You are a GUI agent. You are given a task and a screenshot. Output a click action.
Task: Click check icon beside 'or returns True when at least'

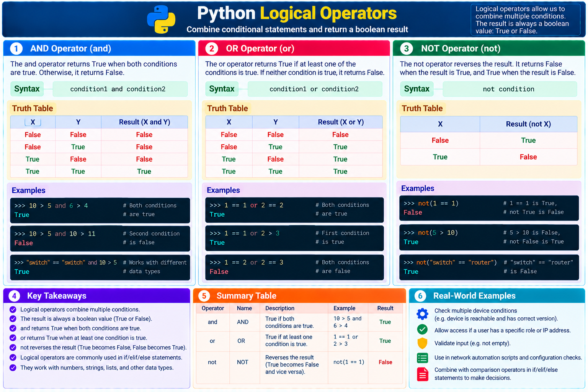13,338
